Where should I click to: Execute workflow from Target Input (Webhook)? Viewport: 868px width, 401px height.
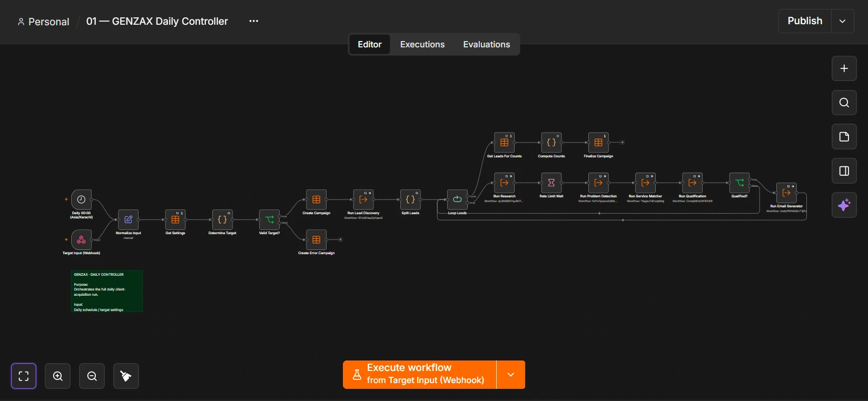420,375
